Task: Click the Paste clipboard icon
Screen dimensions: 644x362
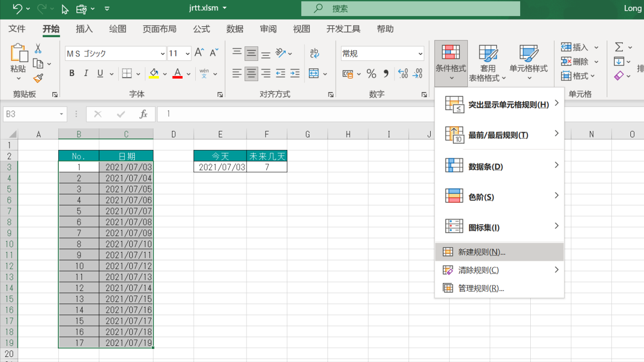Action: [x=19, y=54]
